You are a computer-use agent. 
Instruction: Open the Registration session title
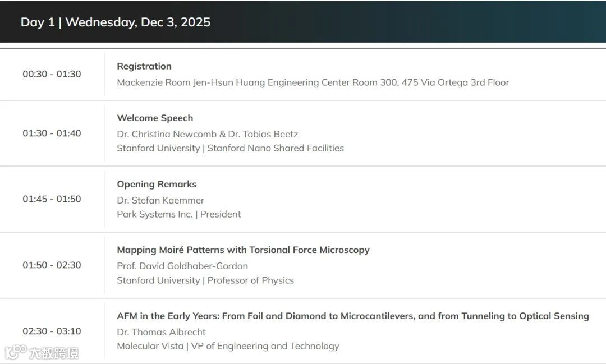(144, 66)
